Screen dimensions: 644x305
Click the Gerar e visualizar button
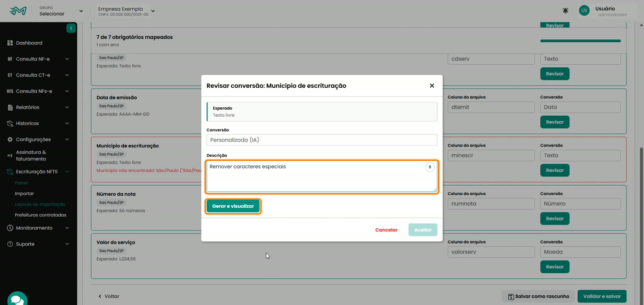click(x=233, y=206)
